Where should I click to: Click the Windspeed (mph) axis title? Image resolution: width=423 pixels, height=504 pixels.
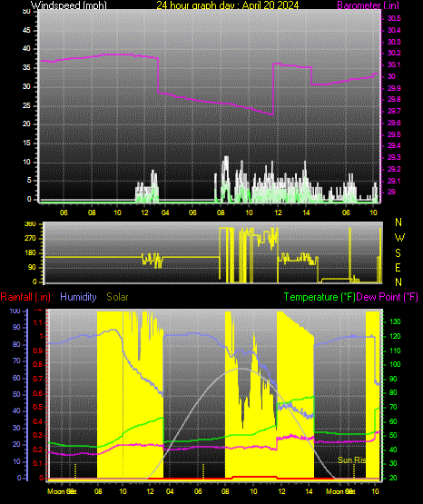tap(69, 5)
